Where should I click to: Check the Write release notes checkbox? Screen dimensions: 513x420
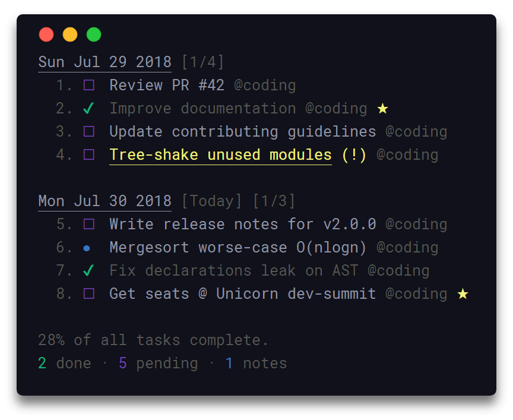[x=88, y=225]
